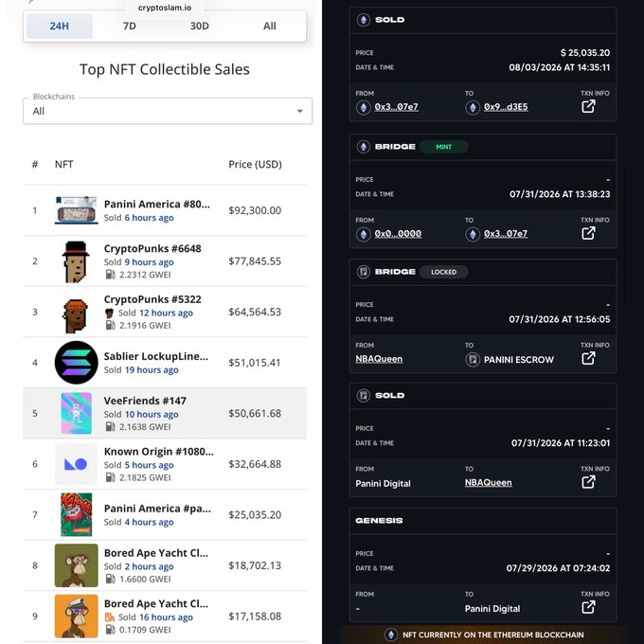Click '16 hours ago' for Bored Ape
Viewport: 644px width, 644px height.
pos(166,617)
